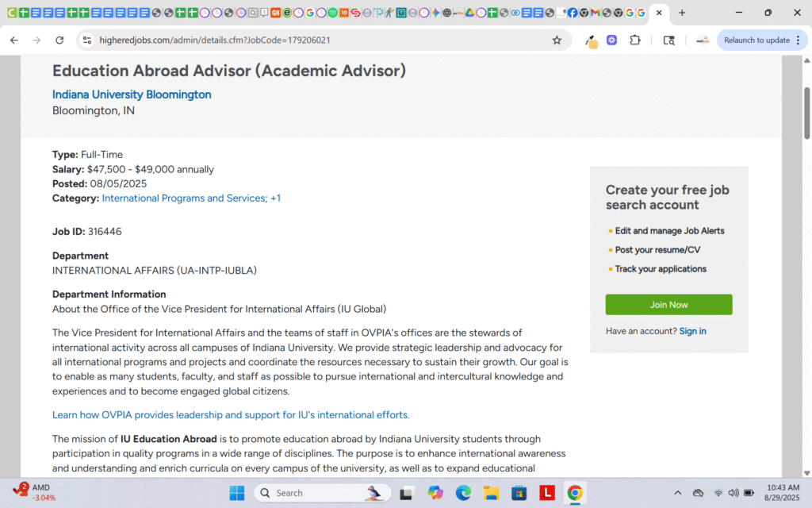Open Wi-Fi network settings icon
This screenshot has width=812, height=508.
click(718, 493)
